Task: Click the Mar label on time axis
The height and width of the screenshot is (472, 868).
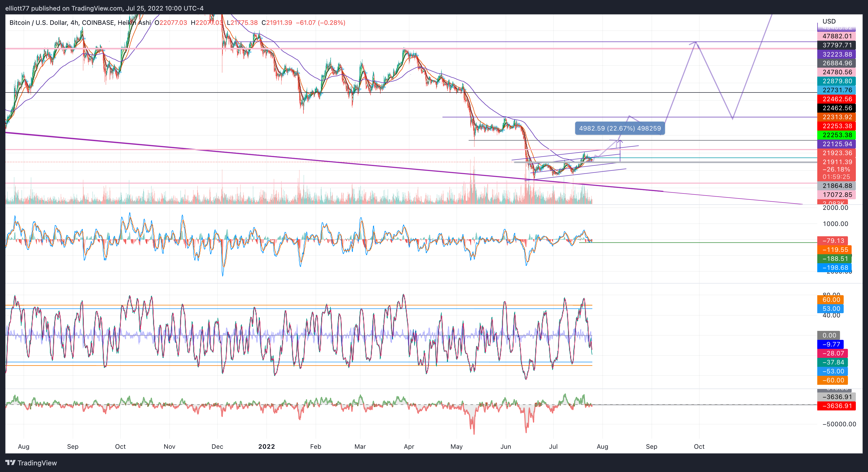Action: pyautogui.click(x=360, y=447)
